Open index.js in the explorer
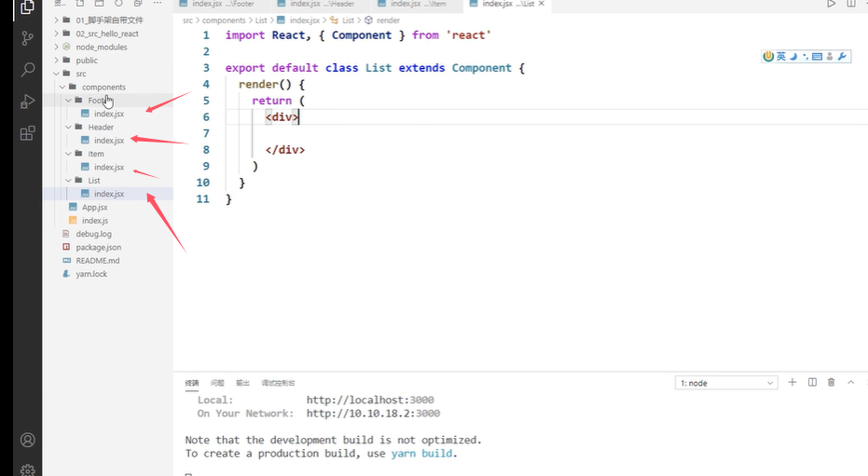The height and width of the screenshot is (476, 868). pyautogui.click(x=95, y=221)
